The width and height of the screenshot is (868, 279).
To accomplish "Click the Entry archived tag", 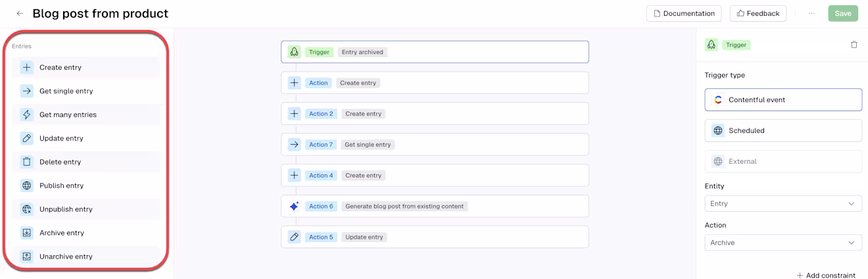I will [x=362, y=52].
